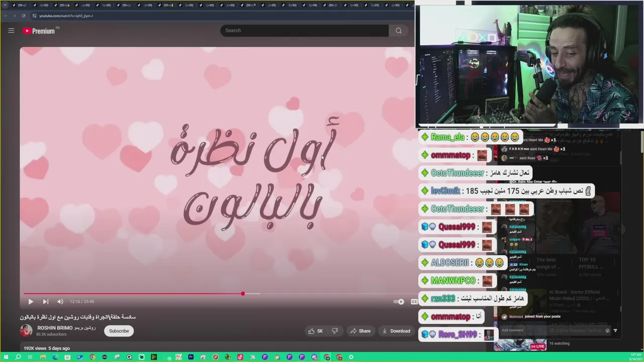Click the red progress bar scrubber
This screenshot has height=362, width=644.
click(x=243, y=294)
